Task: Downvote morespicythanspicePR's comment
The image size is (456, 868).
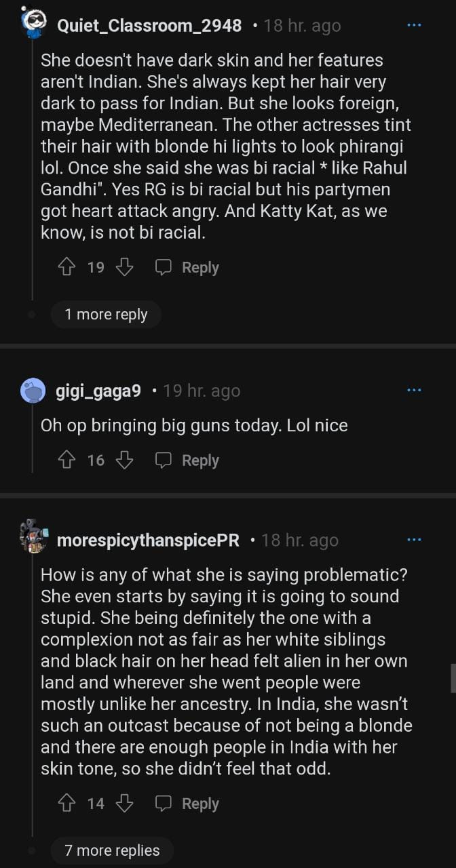Action: (x=124, y=804)
